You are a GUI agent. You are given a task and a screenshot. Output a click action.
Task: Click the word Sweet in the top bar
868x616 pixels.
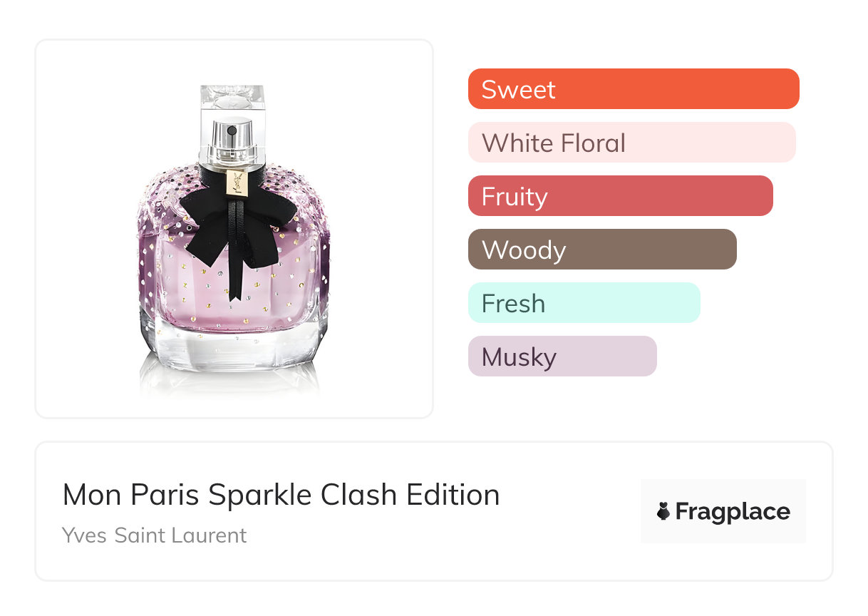pyautogui.click(x=518, y=90)
